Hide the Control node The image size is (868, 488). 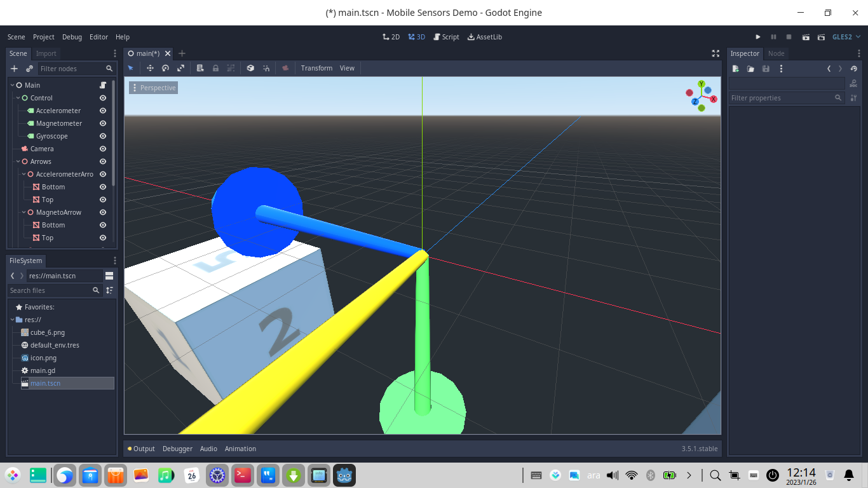[103, 98]
